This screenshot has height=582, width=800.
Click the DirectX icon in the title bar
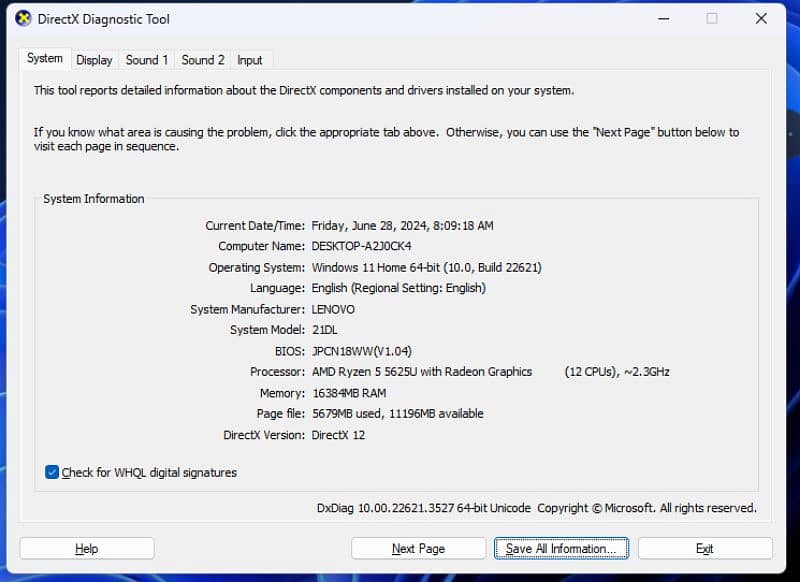click(23, 18)
